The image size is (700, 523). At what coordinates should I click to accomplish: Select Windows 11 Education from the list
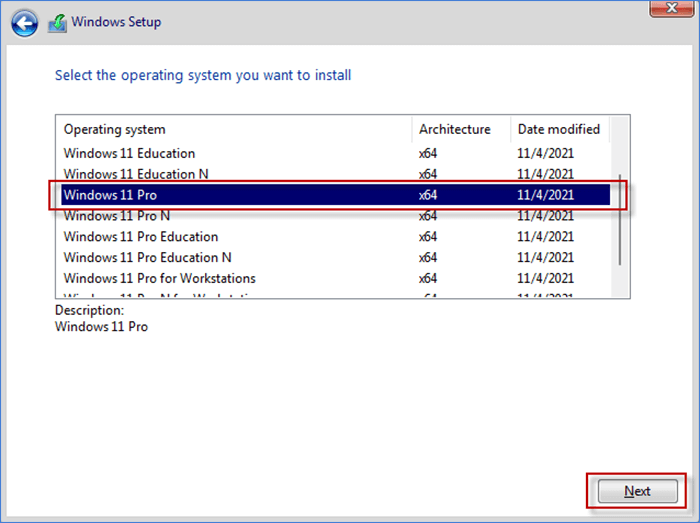(x=129, y=153)
